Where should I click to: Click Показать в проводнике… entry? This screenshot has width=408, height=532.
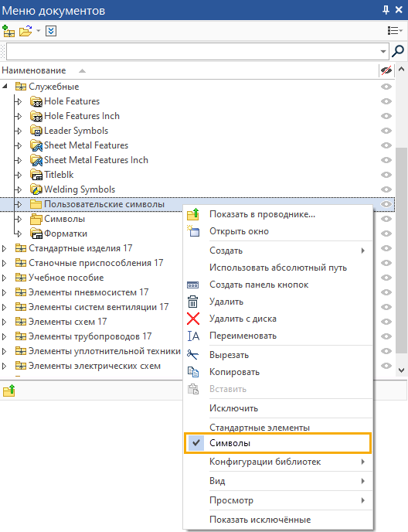tap(262, 214)
